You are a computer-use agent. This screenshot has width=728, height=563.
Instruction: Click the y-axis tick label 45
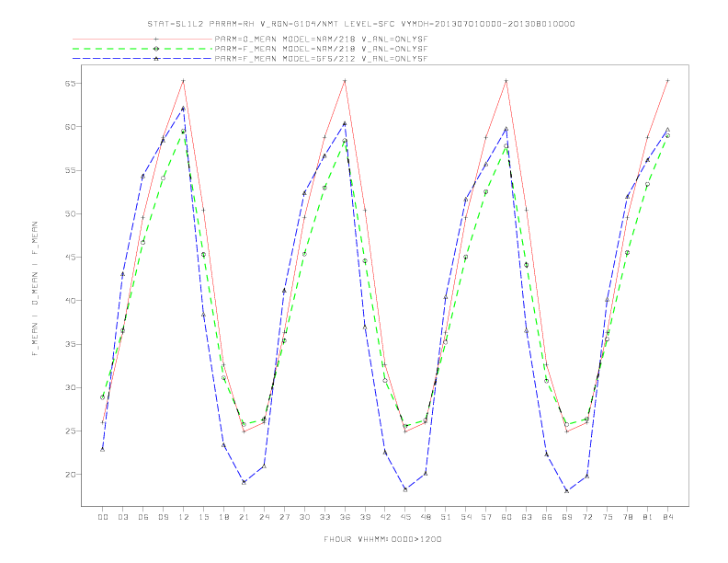pyautogui.click(x=70, y=258)
